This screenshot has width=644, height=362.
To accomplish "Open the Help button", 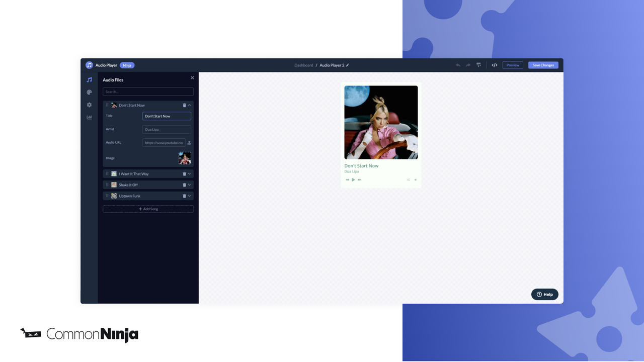I will pos(545,294).
